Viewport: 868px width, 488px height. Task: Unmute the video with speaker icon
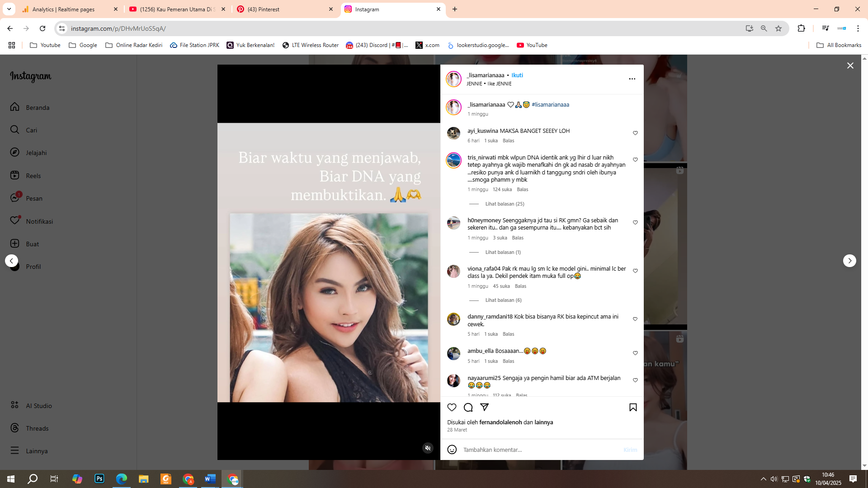click(428, 448)
